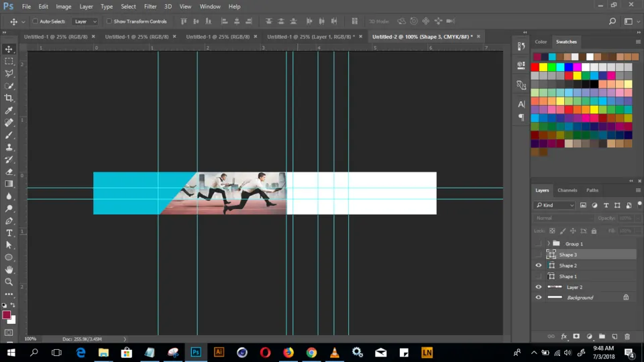Hide the Shape 2 layer
Image resolution: width=644 pixels, height=362 pixels.
(x=539, y=265)
